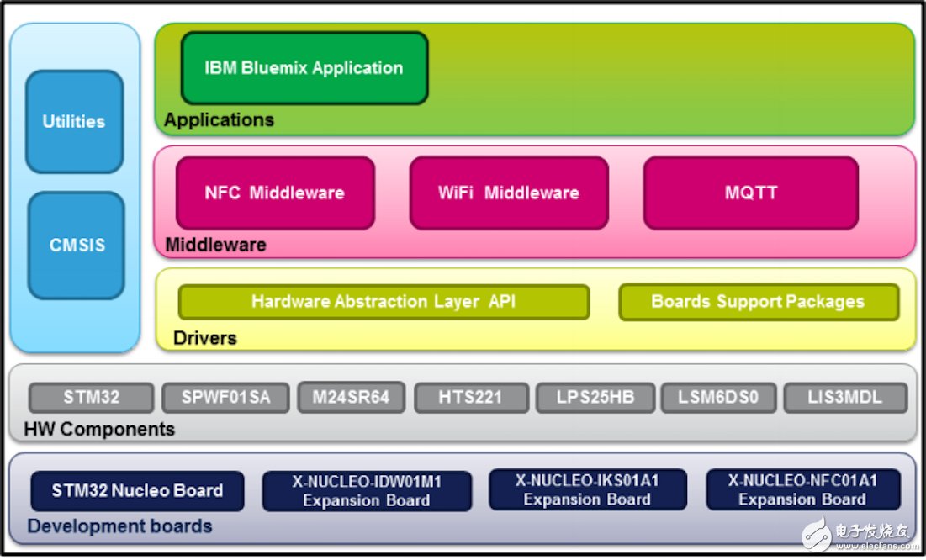Click the HTS221 component box

472,398
